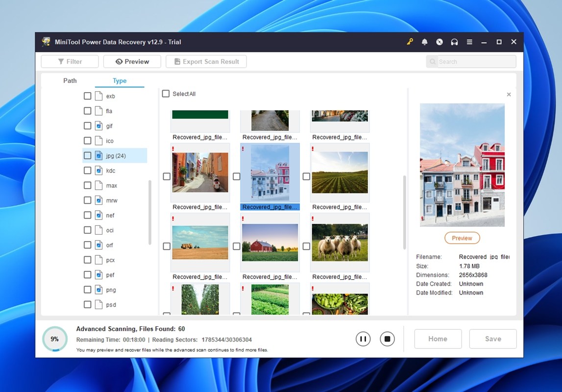Select the kdc tree label
The width and height of the screenshot is (562, 392).
[x=111, y=171]
